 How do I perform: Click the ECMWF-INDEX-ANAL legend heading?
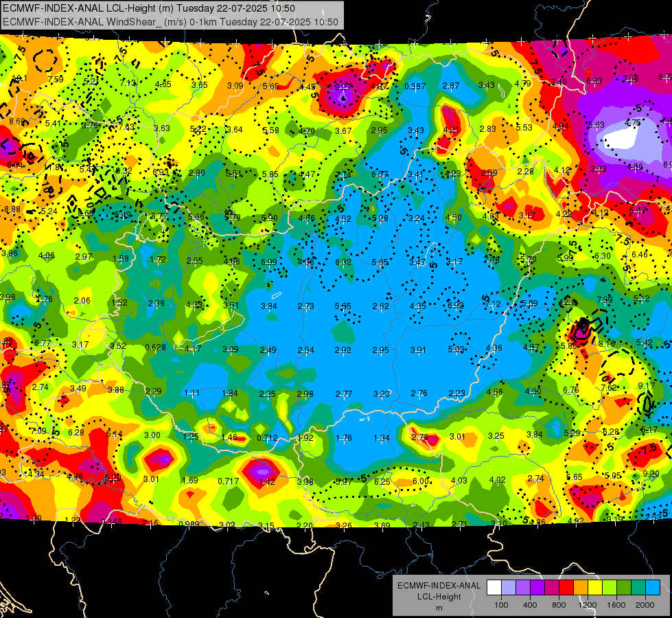439,586
